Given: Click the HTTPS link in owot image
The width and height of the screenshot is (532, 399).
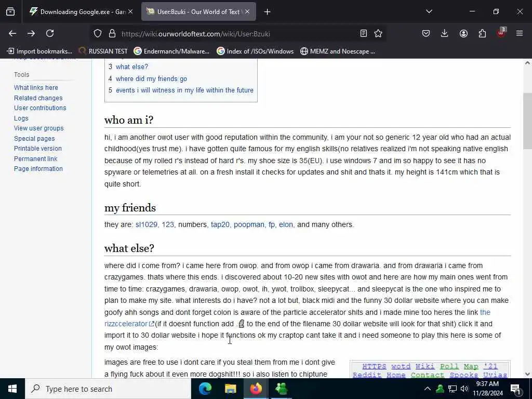Looking at the screenshot, I should [374, 366].
